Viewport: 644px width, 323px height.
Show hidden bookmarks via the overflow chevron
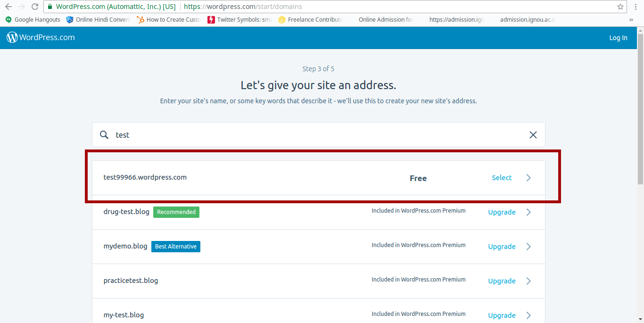(x=631, y=20)
